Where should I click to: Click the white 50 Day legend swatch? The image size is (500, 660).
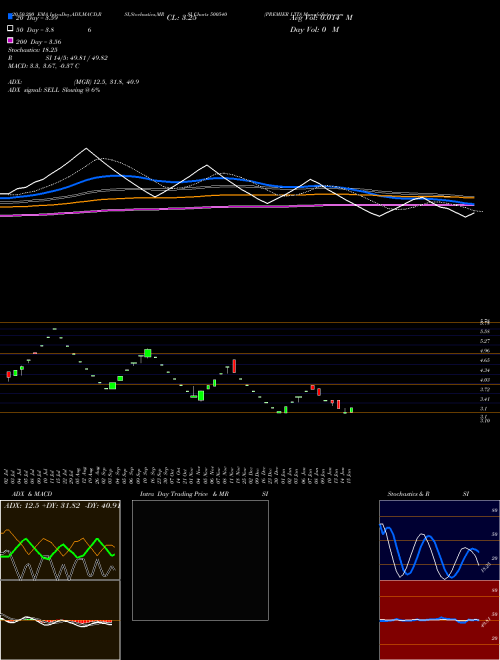click(x=10, y=29)
